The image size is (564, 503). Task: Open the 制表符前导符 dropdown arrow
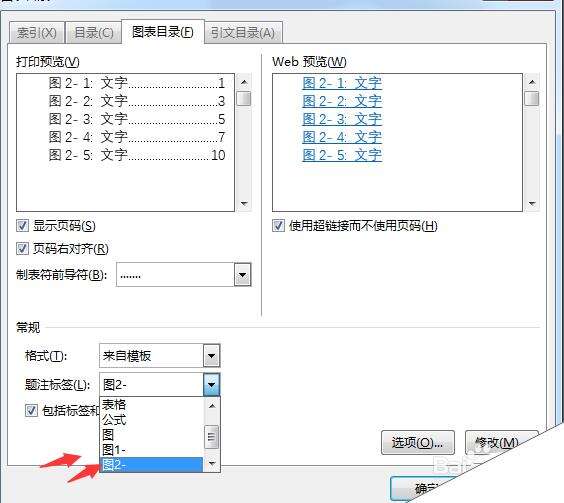242,275
